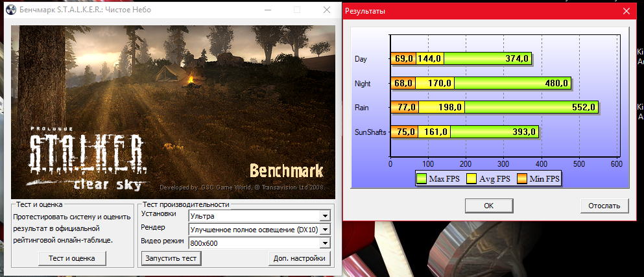This screenshot has height=277, width=644.
Task: Open the Видео режим resolution dropdown arrow
Action: [x=325, y=243]
